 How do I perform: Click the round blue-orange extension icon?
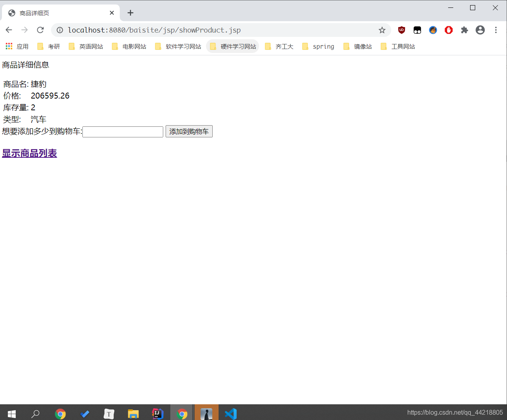(433, 30)
